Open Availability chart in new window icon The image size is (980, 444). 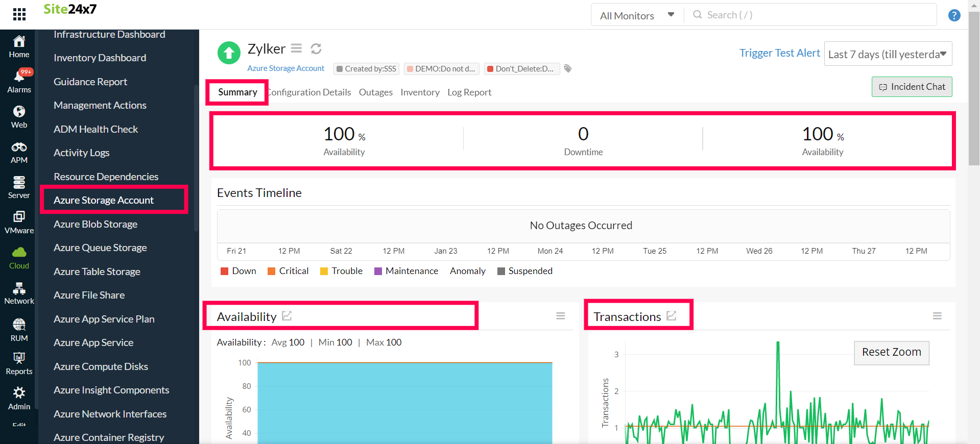pos(287,316)
